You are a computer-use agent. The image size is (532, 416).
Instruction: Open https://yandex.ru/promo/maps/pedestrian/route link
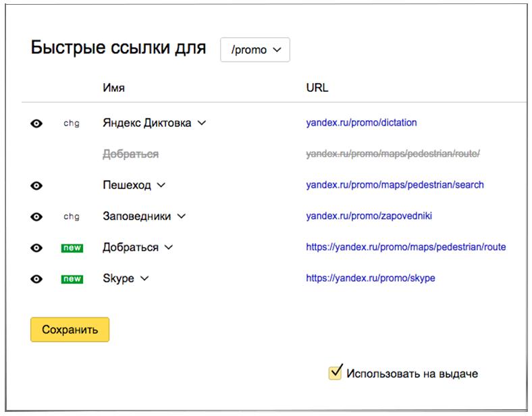[406, 247]
